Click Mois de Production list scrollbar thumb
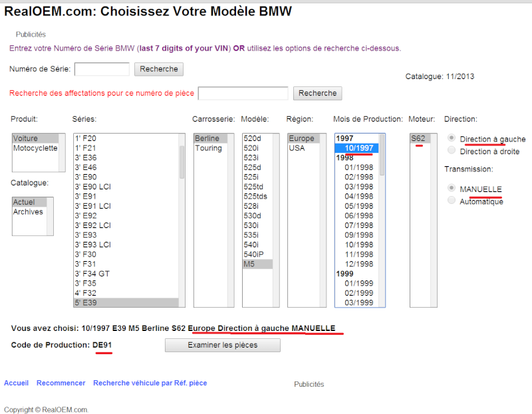 click(x=382, y=155)
